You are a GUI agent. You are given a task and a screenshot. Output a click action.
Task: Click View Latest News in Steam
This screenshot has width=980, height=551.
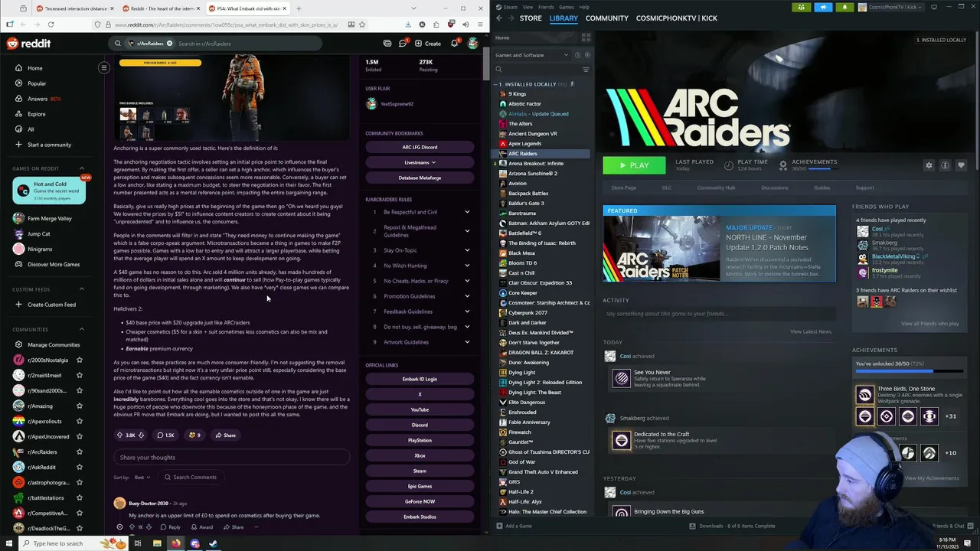click(811, 331)
